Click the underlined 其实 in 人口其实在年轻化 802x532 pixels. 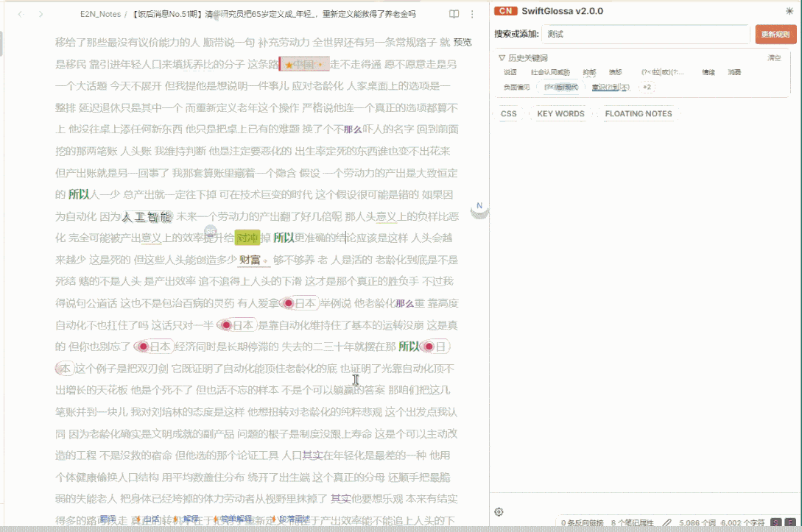click(x=312, y=455)
